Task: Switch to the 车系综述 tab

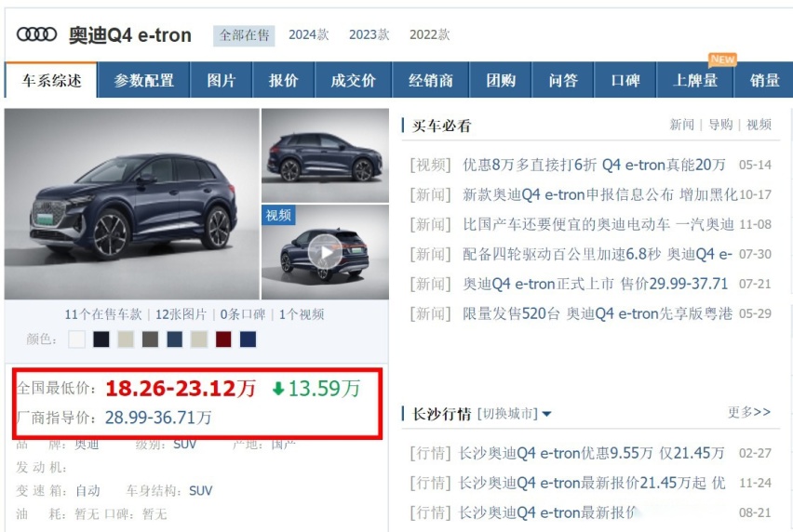Action: pyautogui.click(x=51, y=80)
